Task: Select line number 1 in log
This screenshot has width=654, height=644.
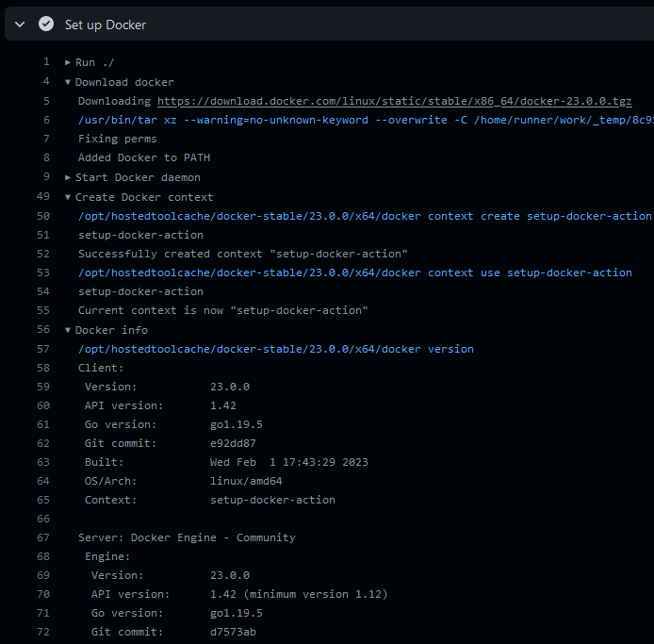Action: click(46, 62)
